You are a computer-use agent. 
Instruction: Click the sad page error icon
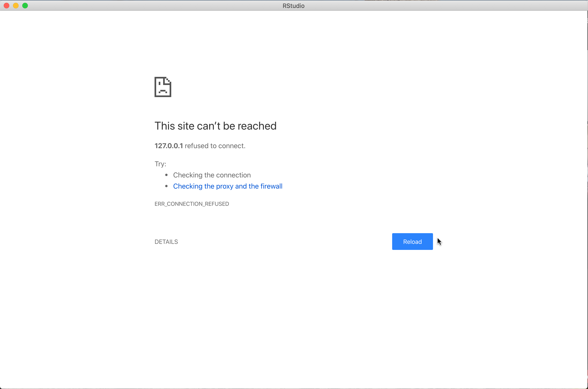163,87
